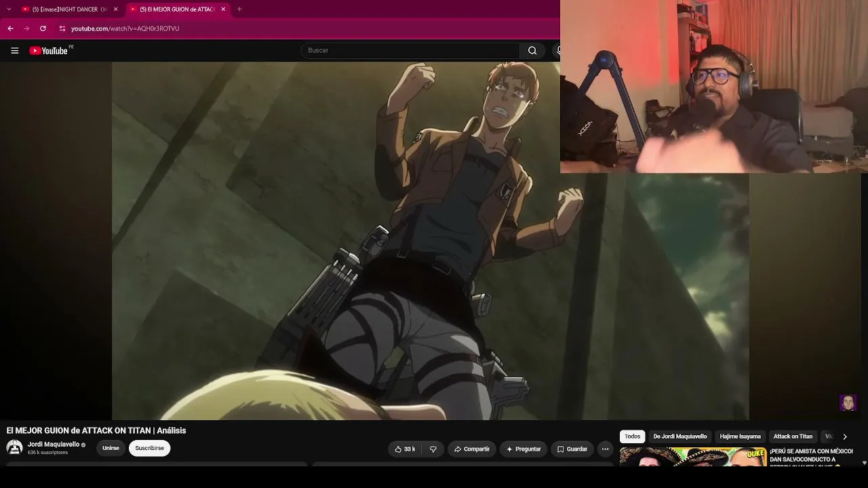868x488 pixels.
Task: Go to the YouTube home logo
Action: tap(49, 51)
